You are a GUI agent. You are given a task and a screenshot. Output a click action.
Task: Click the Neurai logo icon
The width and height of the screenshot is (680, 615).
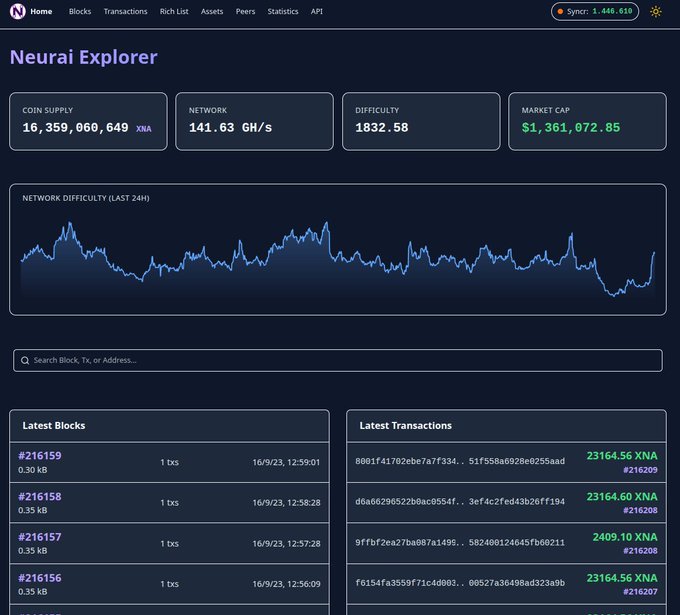pos(18,12)
